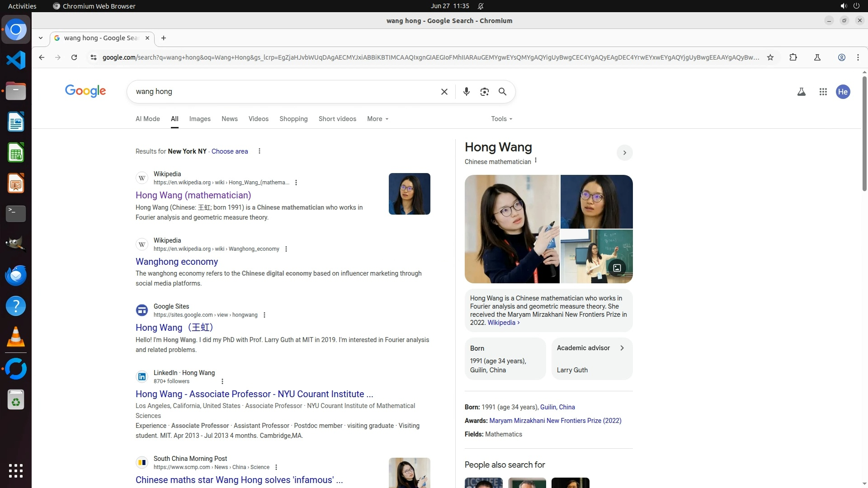
Task: Expand the Academic advisor card chevron
Action: point(622,348)
